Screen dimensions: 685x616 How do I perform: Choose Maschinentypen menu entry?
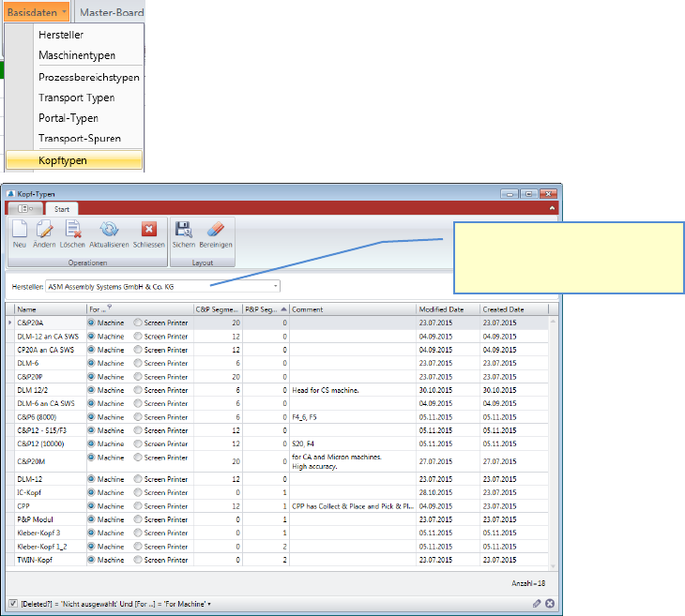(x=77, y=55)
